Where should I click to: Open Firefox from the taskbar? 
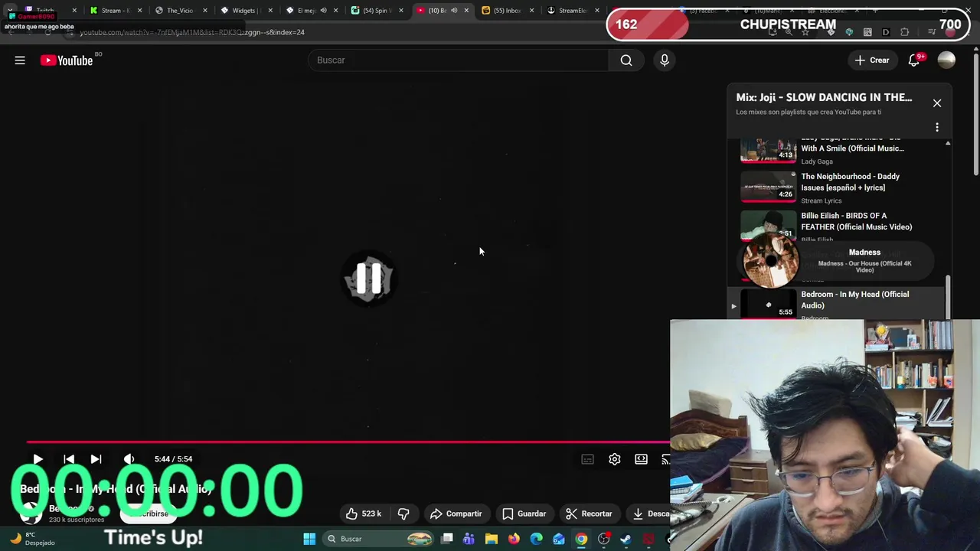(x=514, y=539)
